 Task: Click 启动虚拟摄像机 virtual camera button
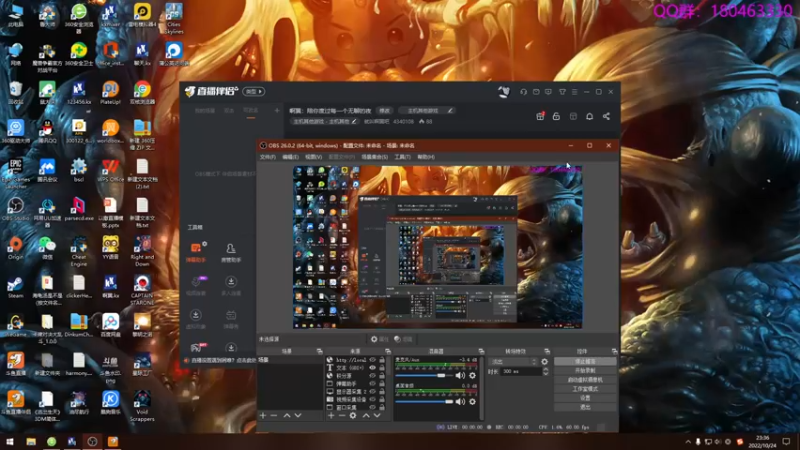pos(585,380)
